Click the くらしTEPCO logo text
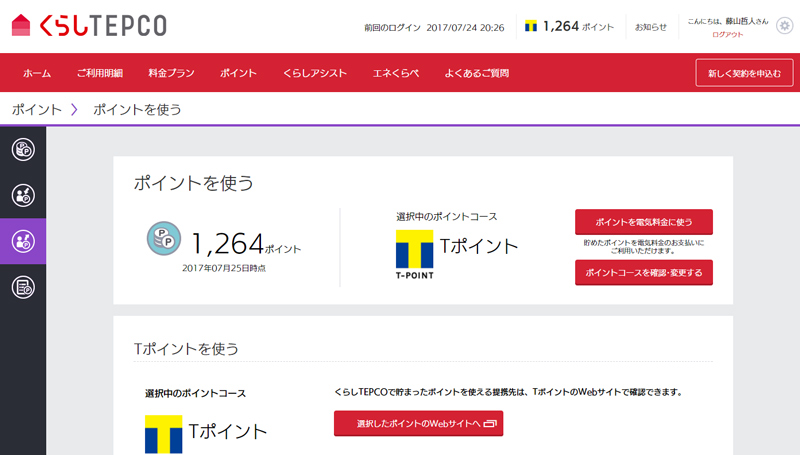This screenshot has height=455, width=800. coord(103,26)
